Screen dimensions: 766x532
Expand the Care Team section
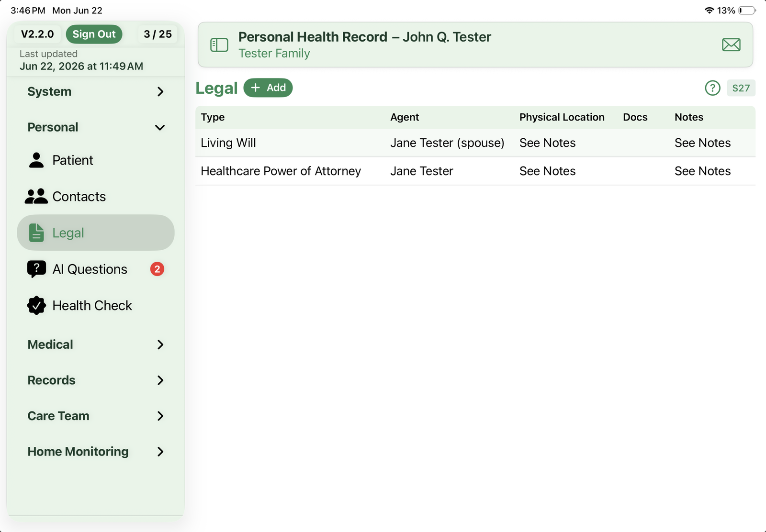[96, 416]
